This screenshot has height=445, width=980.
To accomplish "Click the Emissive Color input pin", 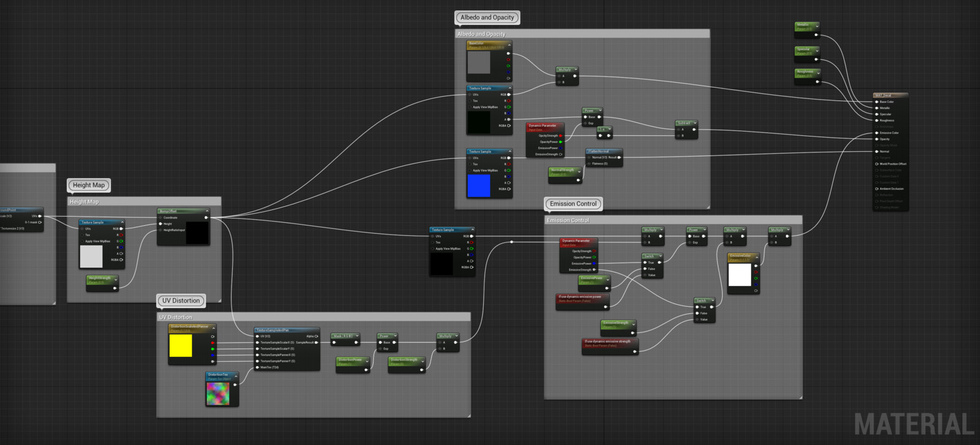I will [876, 133].
